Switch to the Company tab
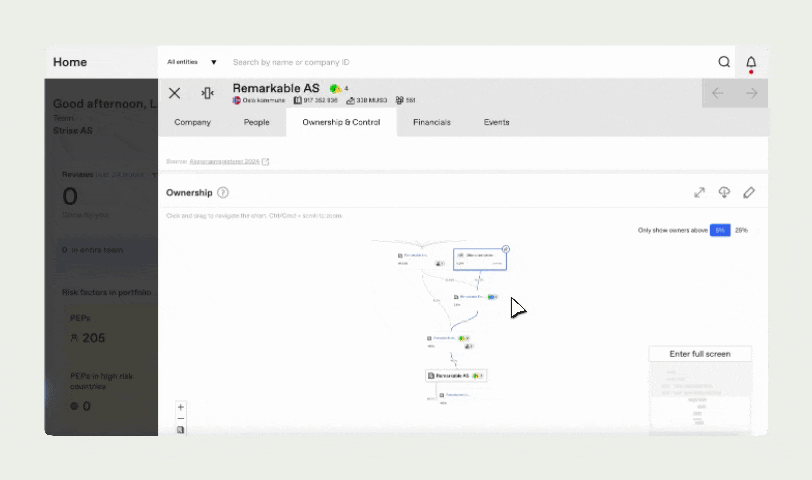The image size is (812, 480). 193,122
